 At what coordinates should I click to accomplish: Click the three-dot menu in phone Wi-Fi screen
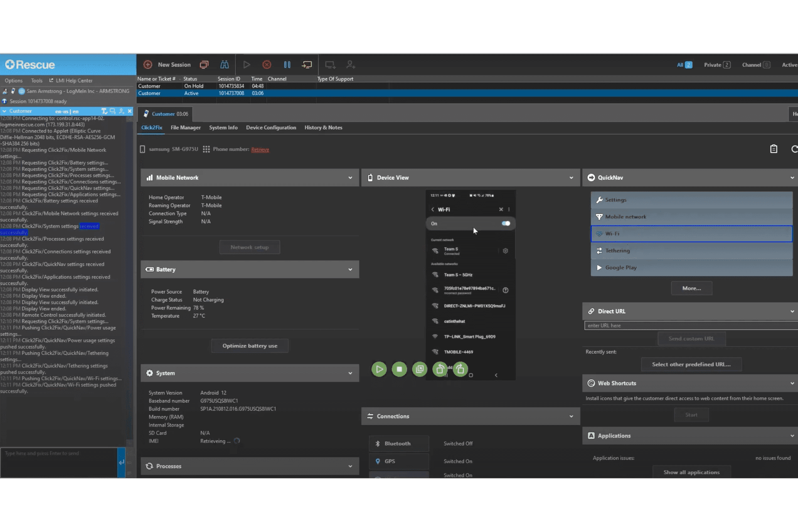coord(509,210)
